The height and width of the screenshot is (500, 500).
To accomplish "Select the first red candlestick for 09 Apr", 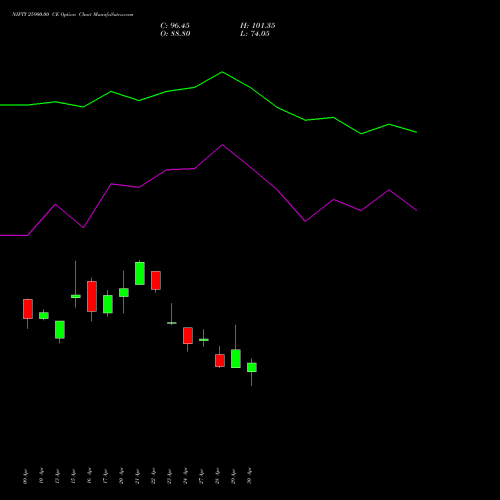I will point(28,309).
